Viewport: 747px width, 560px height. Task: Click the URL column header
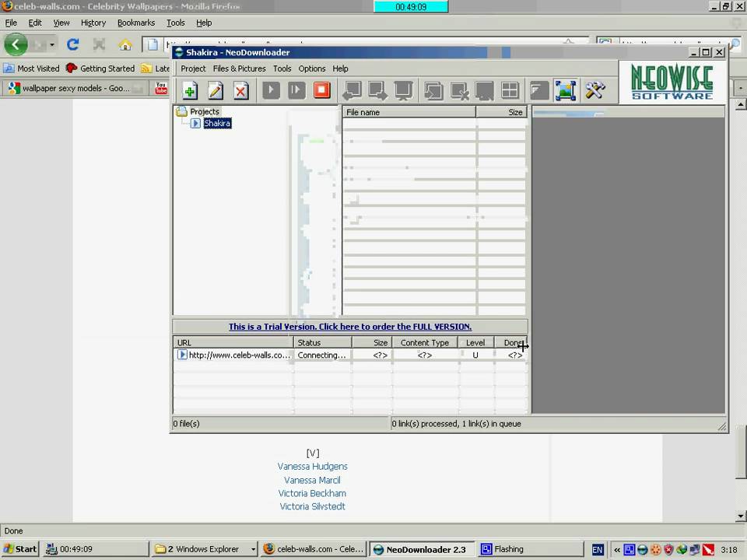[233, 342]
